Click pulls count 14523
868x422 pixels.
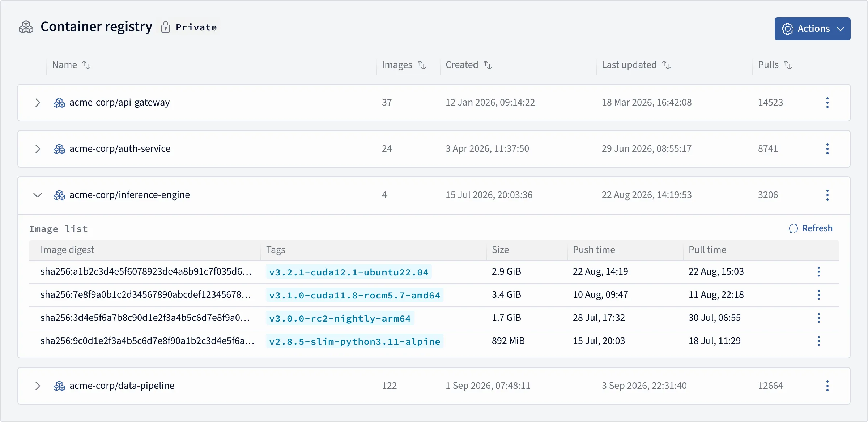770,103
